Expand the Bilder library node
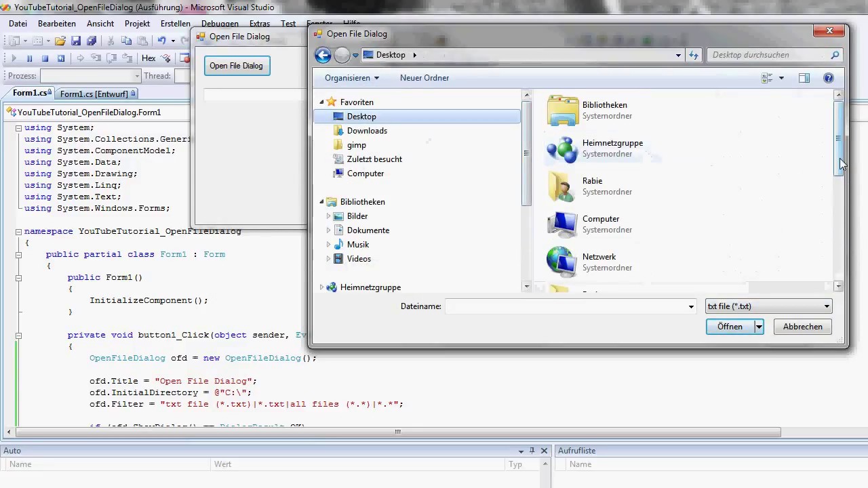This screenshot has height=488, width=868. coord(329,216)
